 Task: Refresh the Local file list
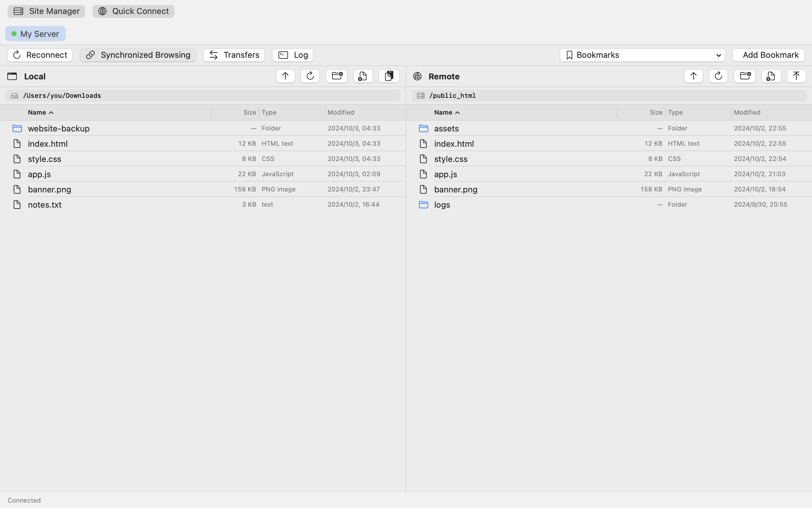310,76
